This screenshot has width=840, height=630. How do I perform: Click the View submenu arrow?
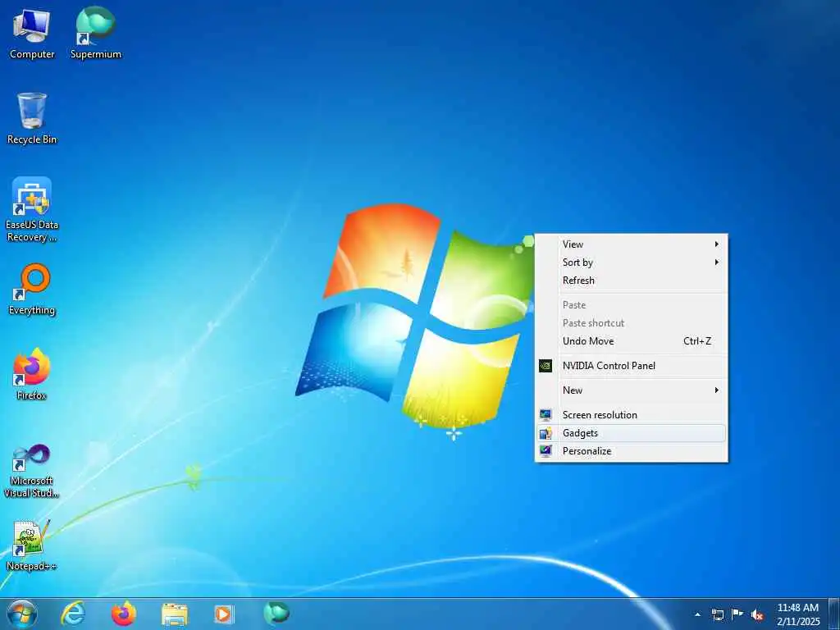point(717,244)
